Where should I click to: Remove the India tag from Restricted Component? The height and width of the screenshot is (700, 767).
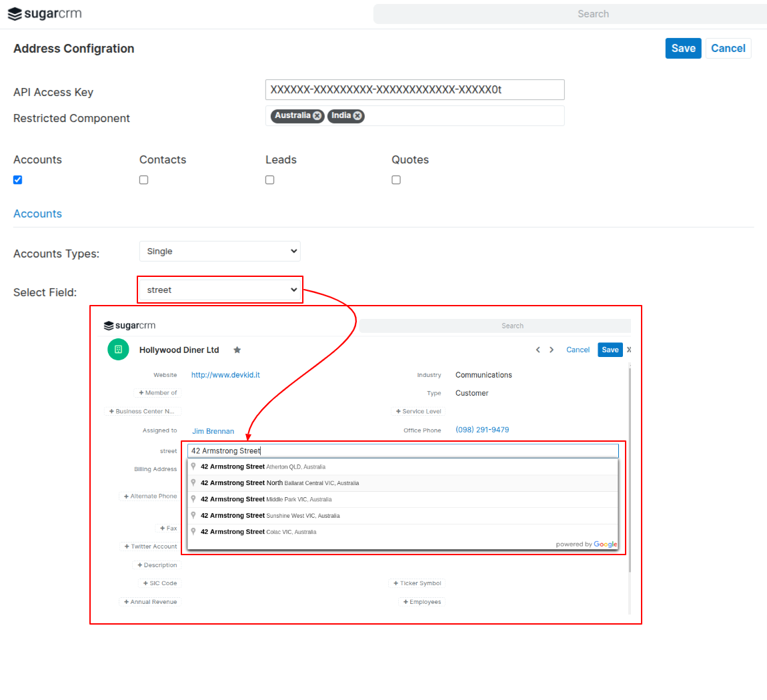[x=357, y=116]
